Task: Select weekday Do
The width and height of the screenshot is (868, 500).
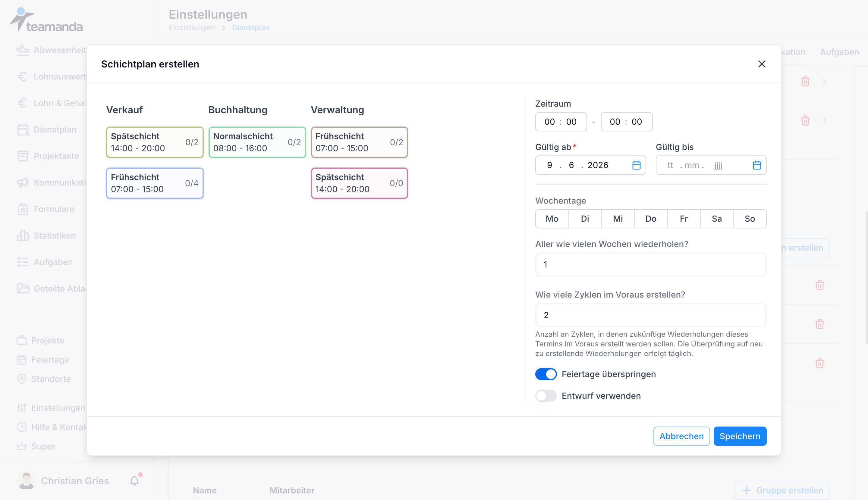Action: 650,219
